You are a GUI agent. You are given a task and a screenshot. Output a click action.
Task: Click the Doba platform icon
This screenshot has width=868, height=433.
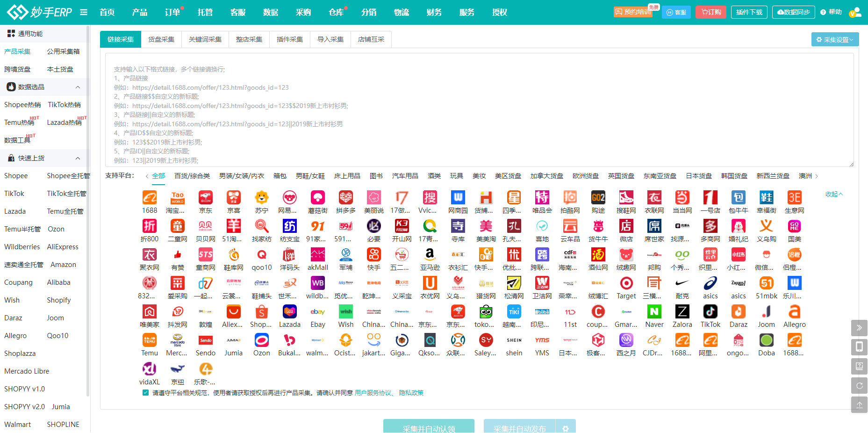point(767,340)
